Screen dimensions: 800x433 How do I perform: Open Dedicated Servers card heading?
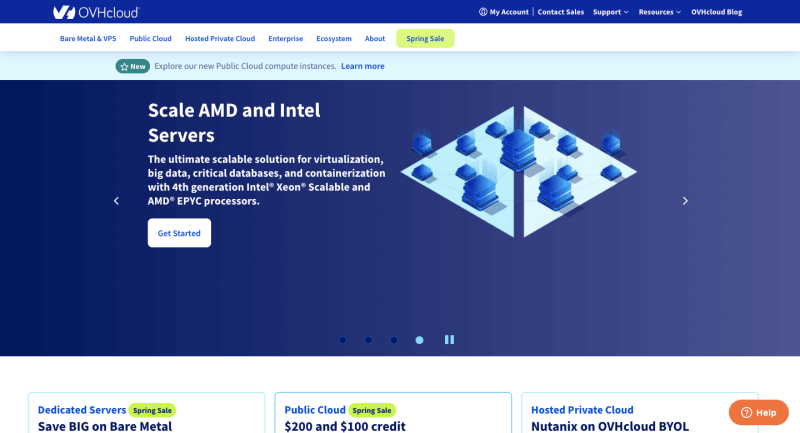coord(82,410)
